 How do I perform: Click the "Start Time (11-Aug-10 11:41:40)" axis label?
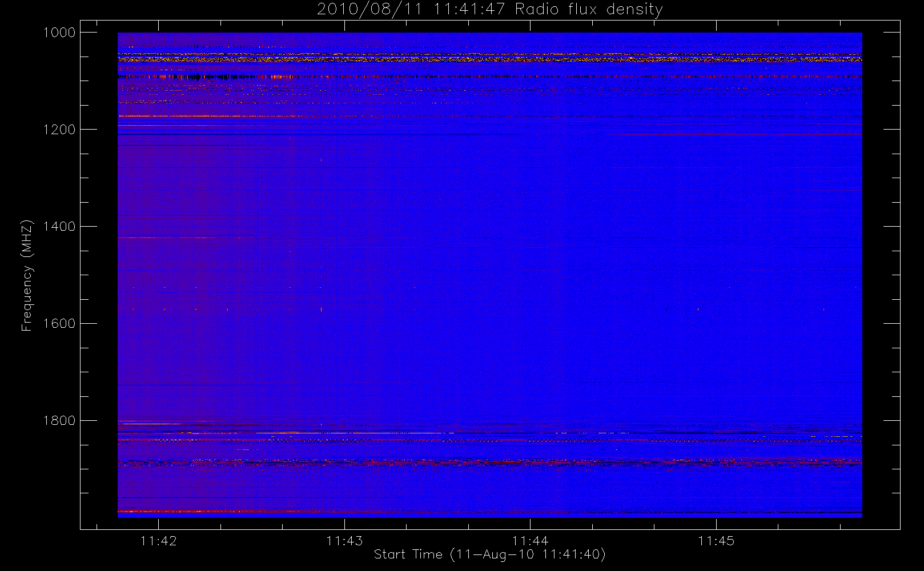coord(489,554)
